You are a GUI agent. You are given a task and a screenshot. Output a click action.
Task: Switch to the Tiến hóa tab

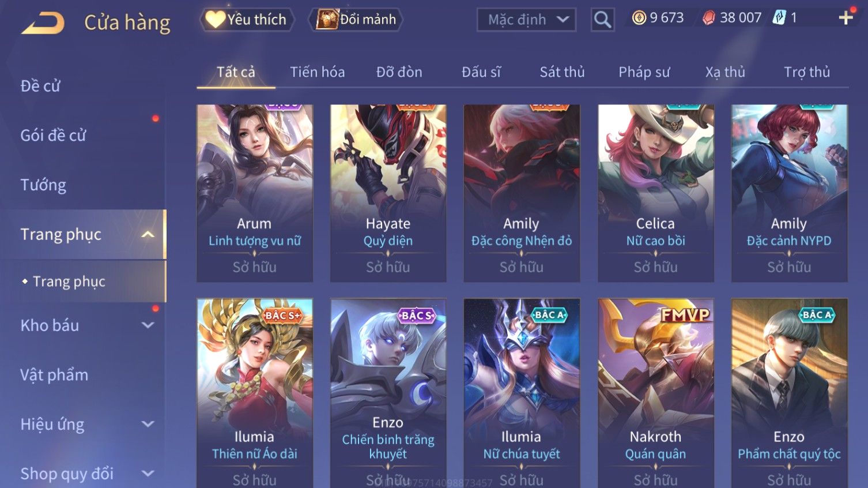pos(317,72)
